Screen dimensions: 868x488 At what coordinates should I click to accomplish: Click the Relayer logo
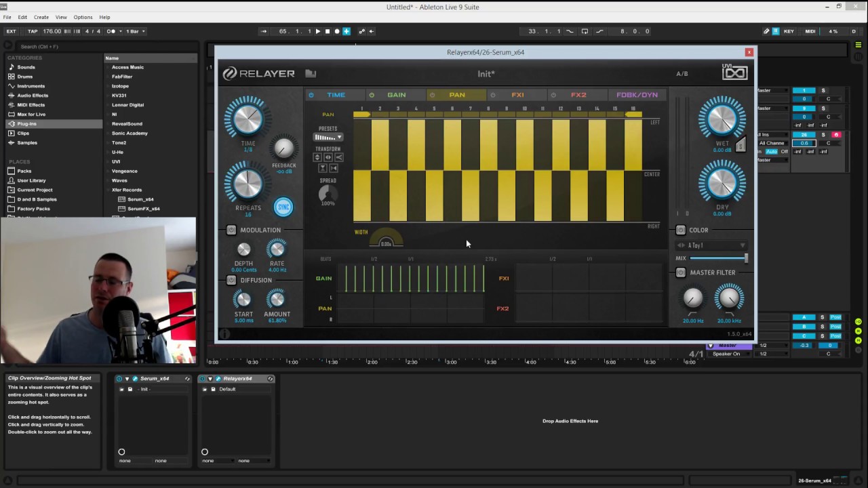[259, 73]
